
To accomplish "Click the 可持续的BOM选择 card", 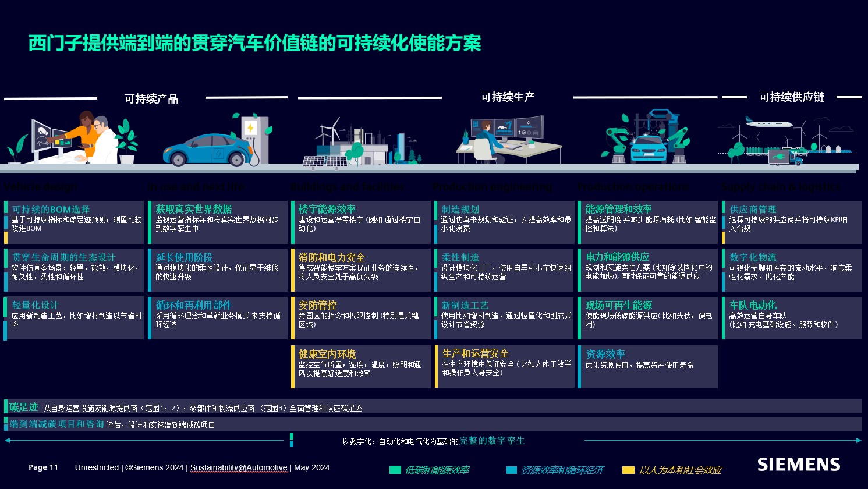I will [x=74, y=222].
